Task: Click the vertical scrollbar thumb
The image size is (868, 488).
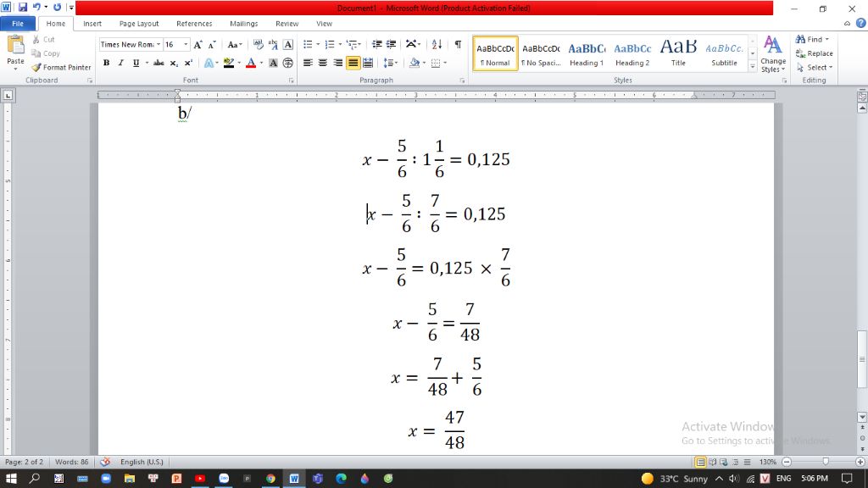Action: (x=862, y=358)
